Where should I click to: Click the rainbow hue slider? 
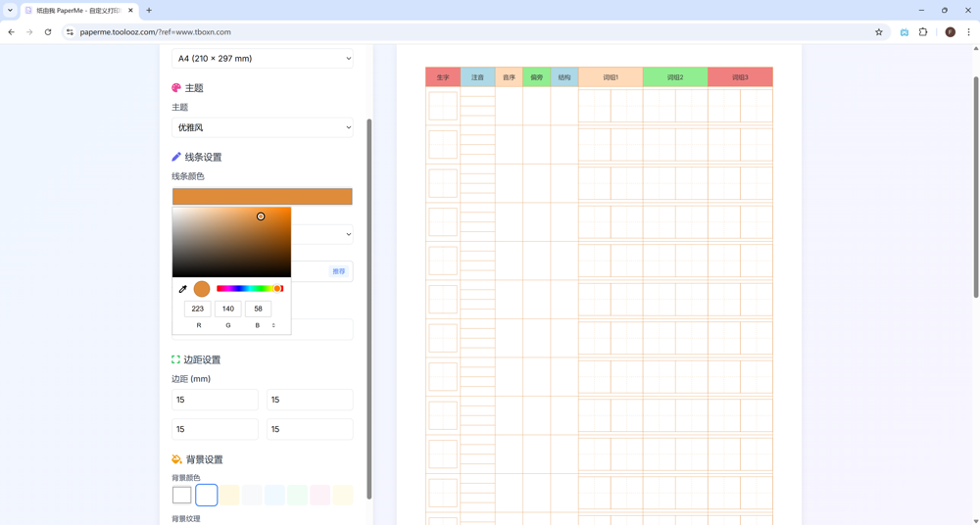point(249,289)
